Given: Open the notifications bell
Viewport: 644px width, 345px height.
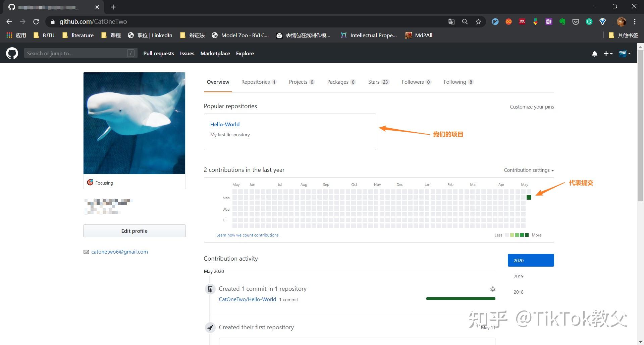Looking at the screenshot, I should [x=594, y=54].
